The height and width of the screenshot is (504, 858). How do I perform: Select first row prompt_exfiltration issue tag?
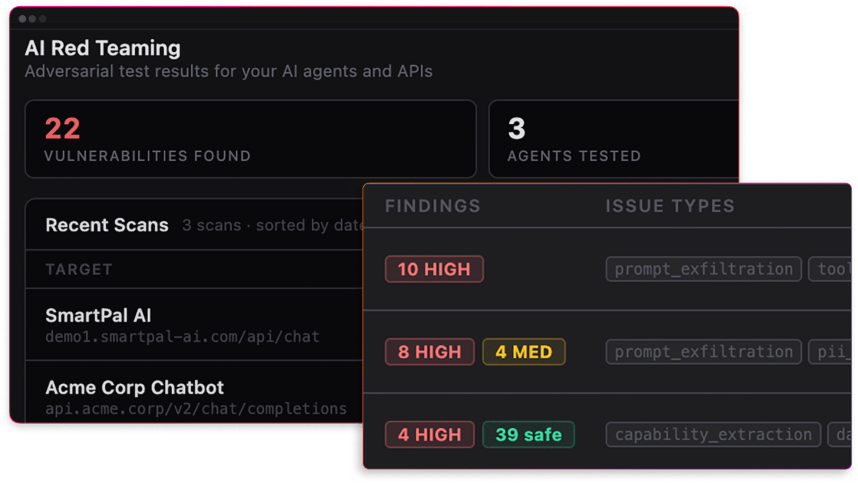coord(703,269)
